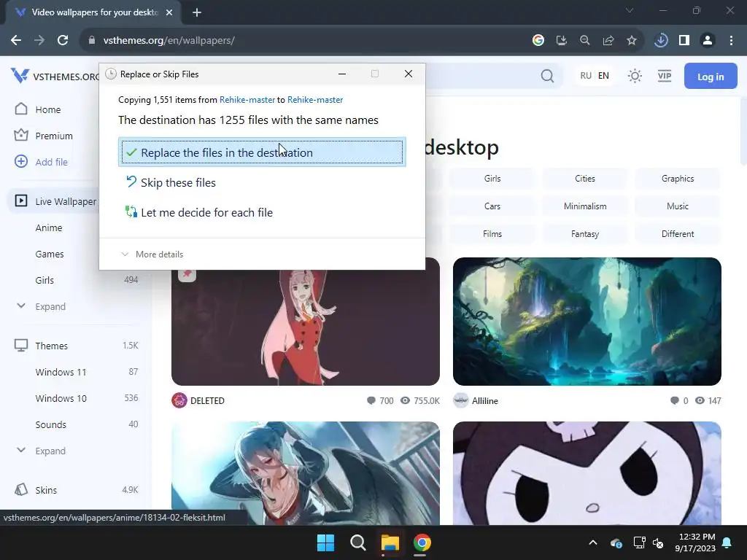
Task: Open Chrome three-dot menu
Action: (x=731, y=41)
